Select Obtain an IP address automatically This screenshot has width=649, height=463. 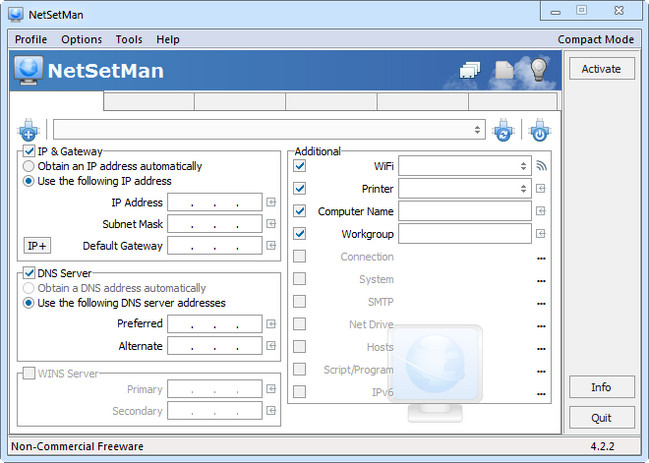pyautogui.click(x=29, y=166)
